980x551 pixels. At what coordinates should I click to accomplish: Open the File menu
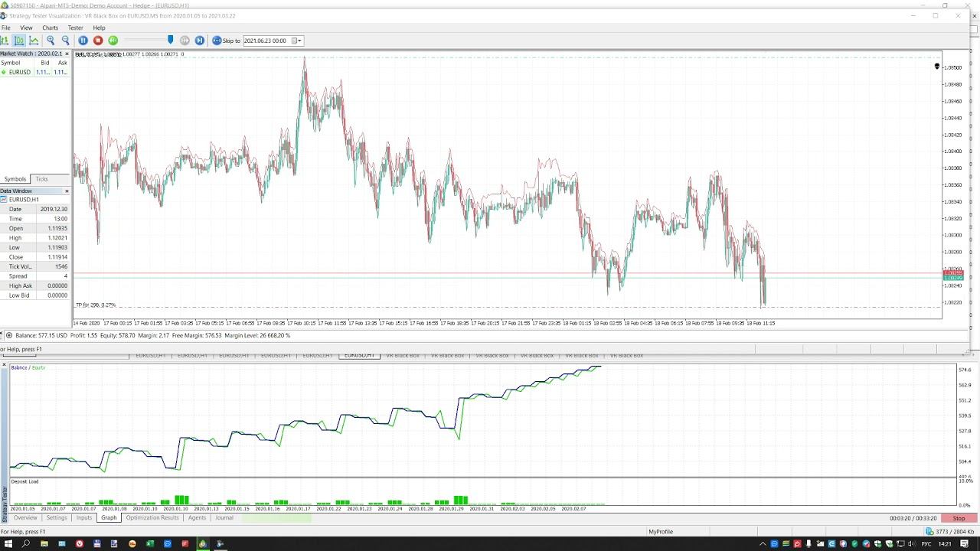pos(6,28)
